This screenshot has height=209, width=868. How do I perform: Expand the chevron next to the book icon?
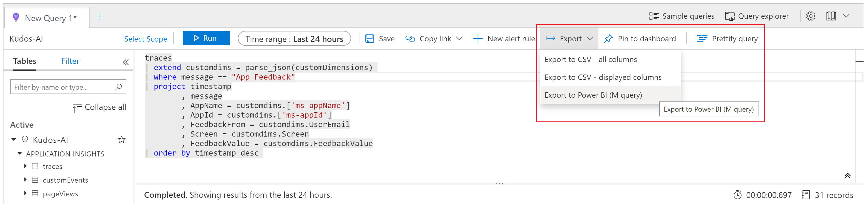coord(846,16)
